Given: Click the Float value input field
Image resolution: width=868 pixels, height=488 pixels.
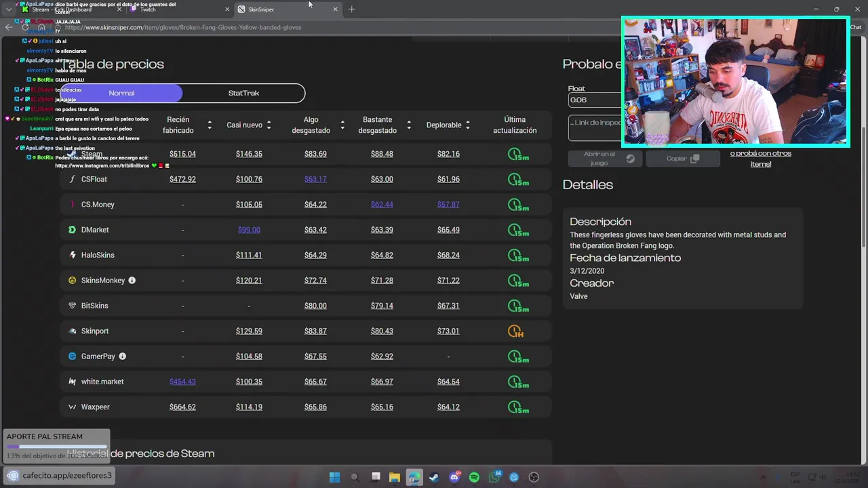Looking at the screenshot, I should point(595,100).
